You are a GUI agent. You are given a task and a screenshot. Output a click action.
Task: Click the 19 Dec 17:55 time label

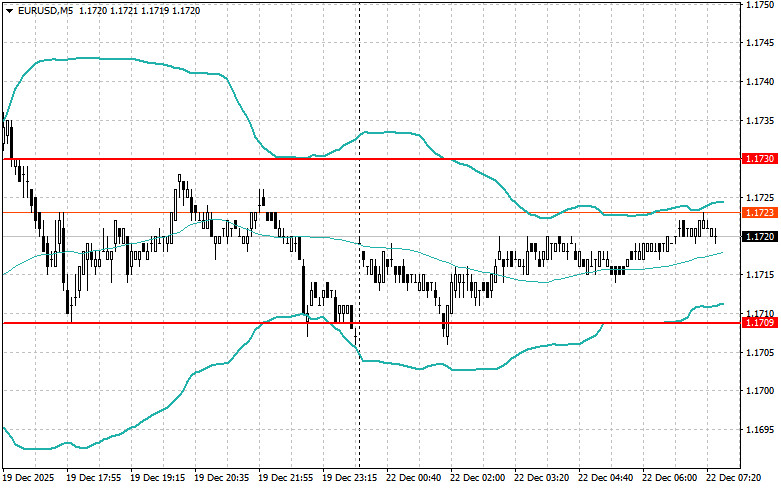pos(94,479)
